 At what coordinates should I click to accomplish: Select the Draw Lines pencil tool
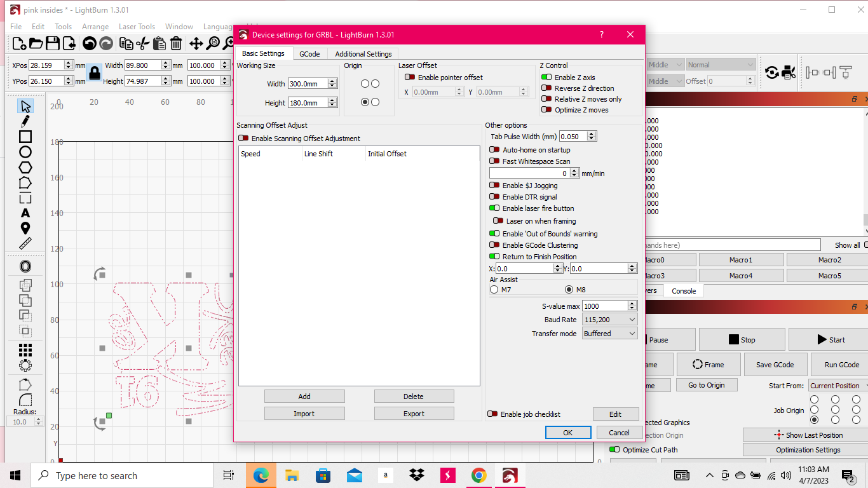25,121
